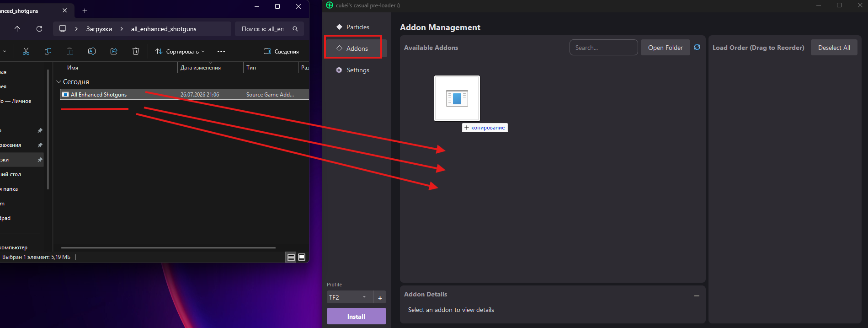This screenshot has height=328, width=868.
Task: Click the Paste icon in Explorer
Action: click(70, 52)
